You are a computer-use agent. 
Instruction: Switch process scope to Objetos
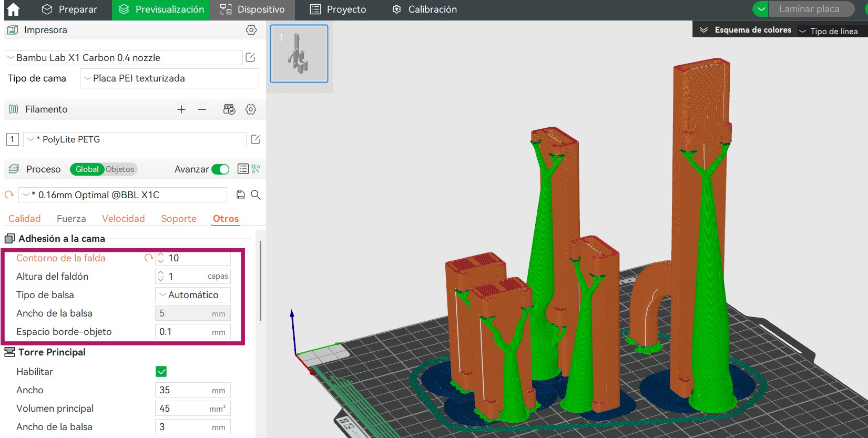coord(120,169)
